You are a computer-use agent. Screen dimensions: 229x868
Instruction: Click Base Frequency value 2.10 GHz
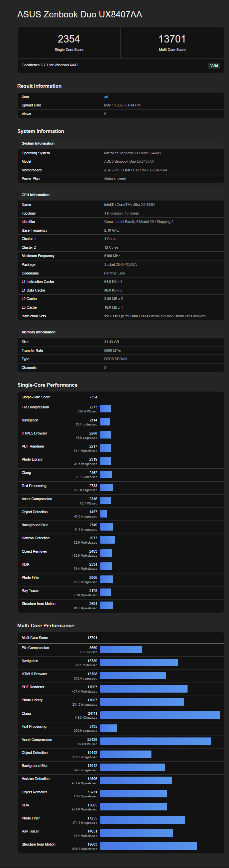pyautogui.click(x=111, y=231)
